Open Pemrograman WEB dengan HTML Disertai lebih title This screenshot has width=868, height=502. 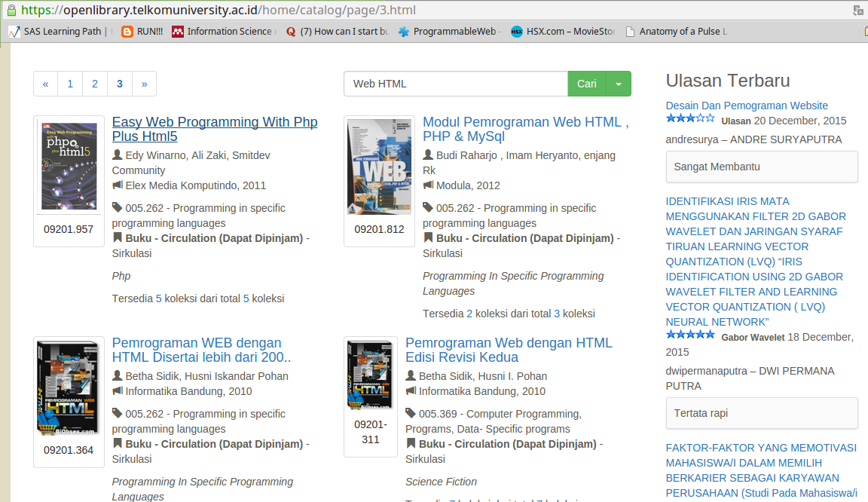tap(201, 350)
